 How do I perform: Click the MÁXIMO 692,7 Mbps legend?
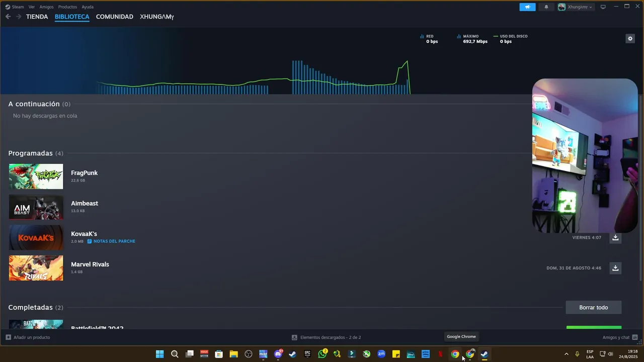472,39
